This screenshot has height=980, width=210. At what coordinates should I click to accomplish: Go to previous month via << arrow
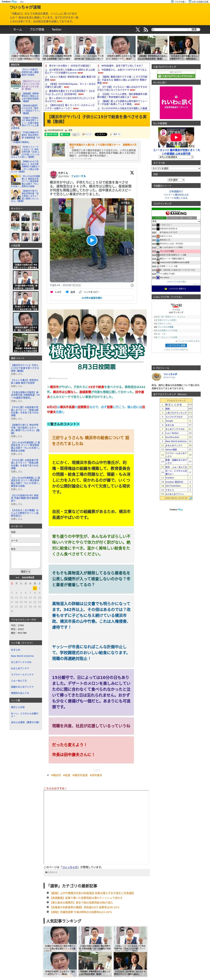point(17,578)
